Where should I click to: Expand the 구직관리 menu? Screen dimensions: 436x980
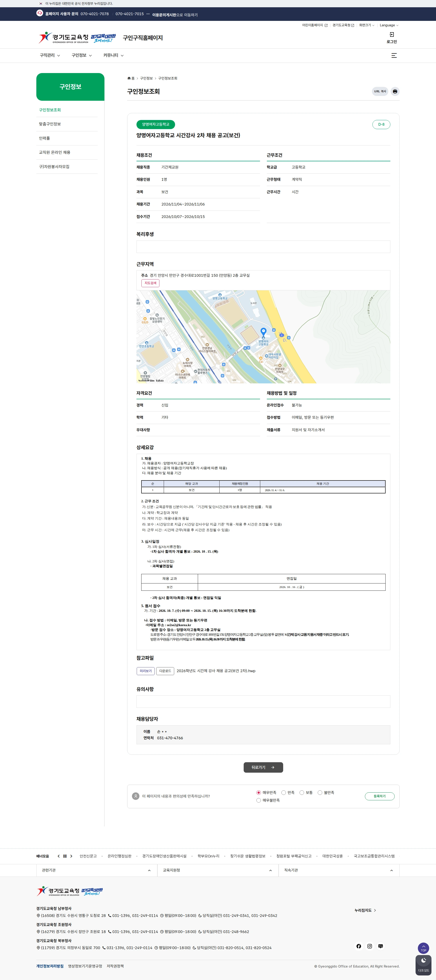[x=50, y=56]
